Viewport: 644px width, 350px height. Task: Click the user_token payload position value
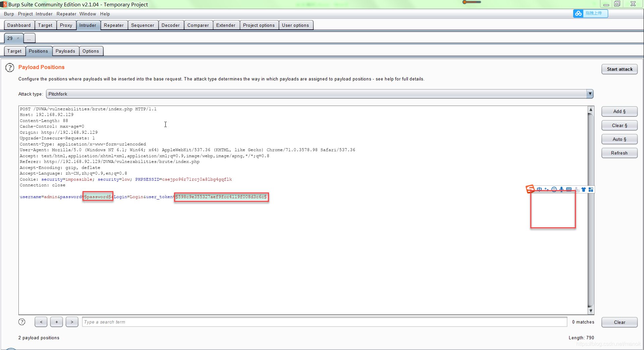221,197
